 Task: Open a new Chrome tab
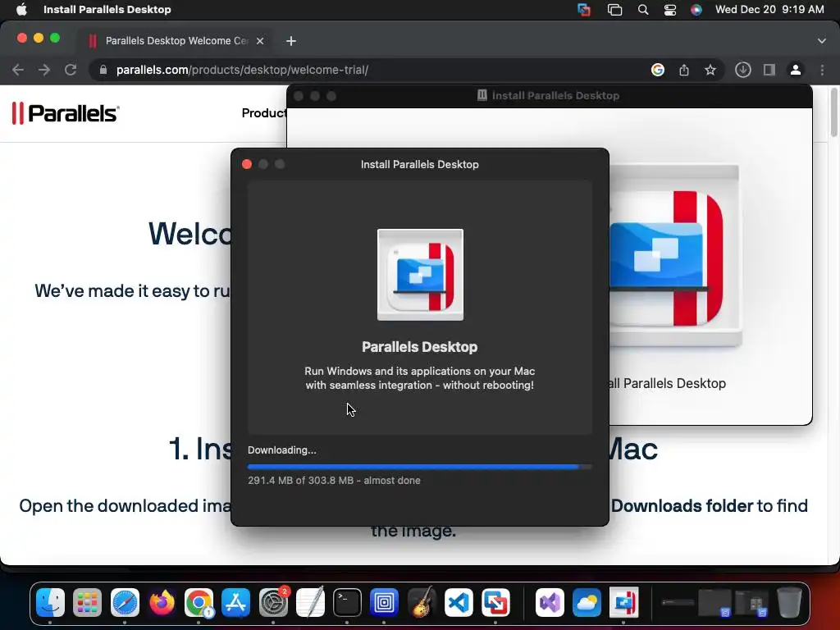[x=291, y=41]
